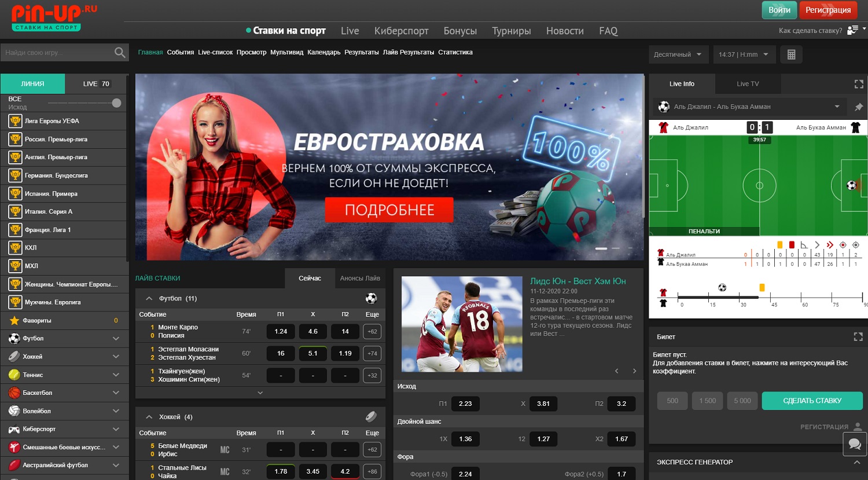The height and width of the screenshot is (480, 868).
Task: Click the КХЛ trophy icon
Action: pyautogui.click(x=15, y=248)
